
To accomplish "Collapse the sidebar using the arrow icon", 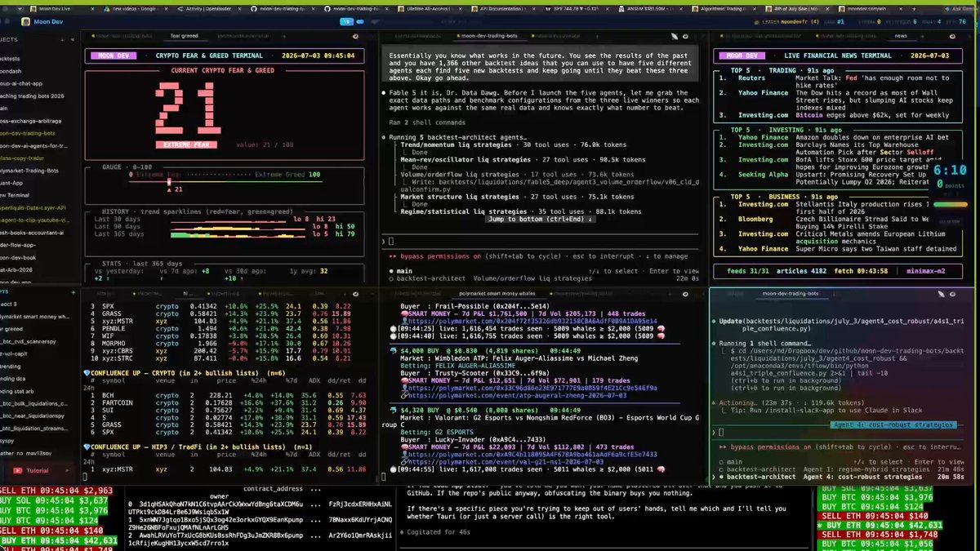I will click(x=74, y=39).
